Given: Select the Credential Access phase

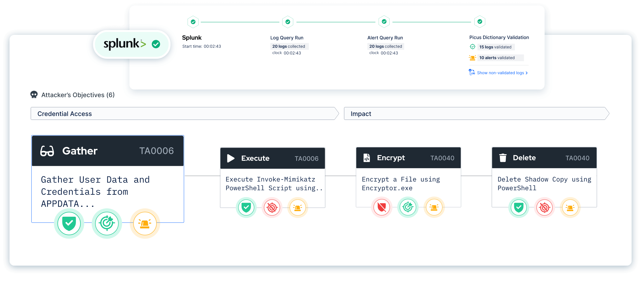Looking at the screenshot, I should (184, 114).
